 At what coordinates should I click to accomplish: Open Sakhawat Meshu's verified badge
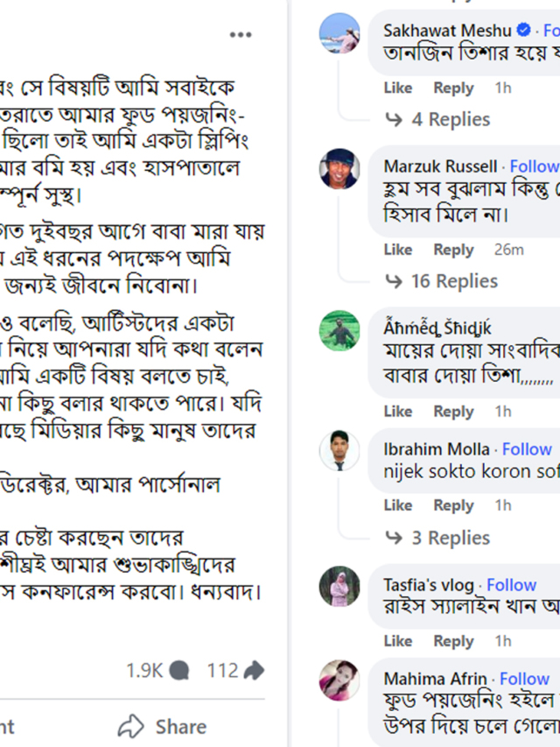[523, 31]
